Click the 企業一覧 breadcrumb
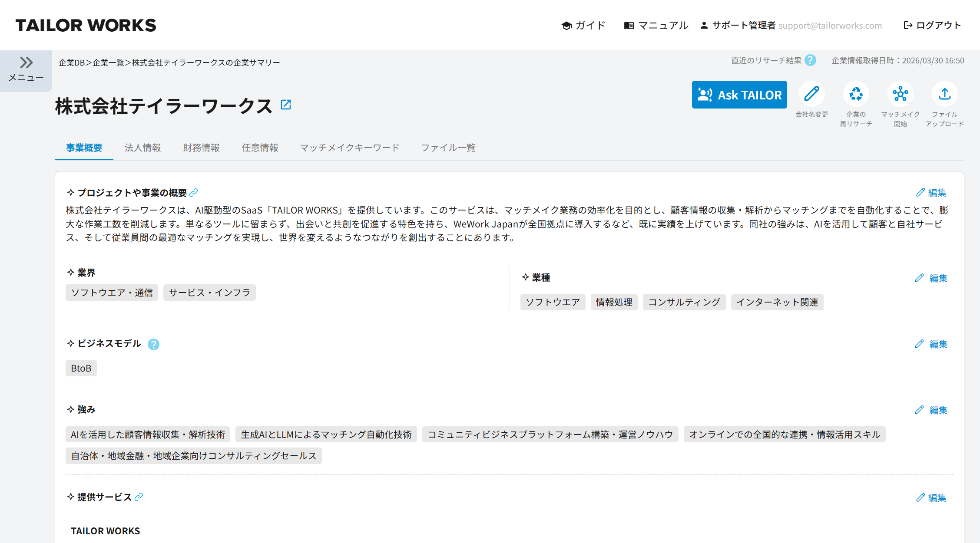The width and height of the screenshot is (980, 543). tap(109, 63)
